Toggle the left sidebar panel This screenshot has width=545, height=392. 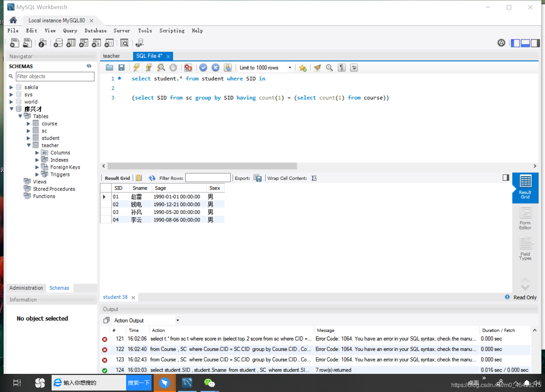click(515, 43)
